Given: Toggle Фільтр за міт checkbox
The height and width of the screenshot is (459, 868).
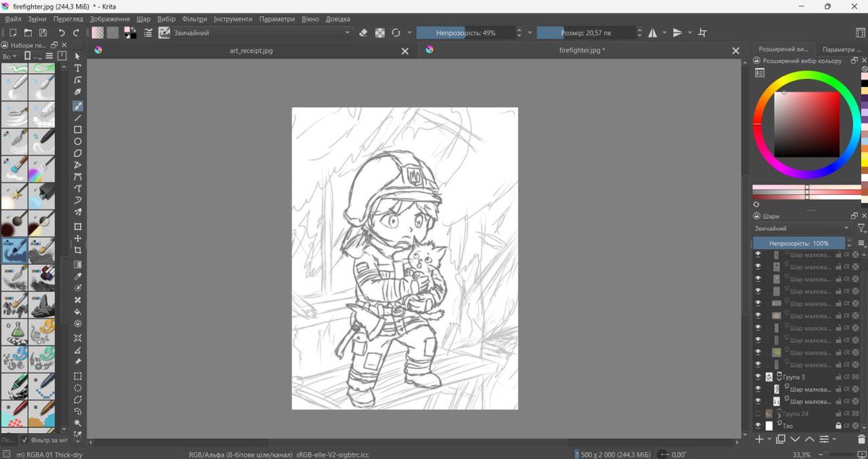Looking at the screenshot, I should tap(24, 439).
